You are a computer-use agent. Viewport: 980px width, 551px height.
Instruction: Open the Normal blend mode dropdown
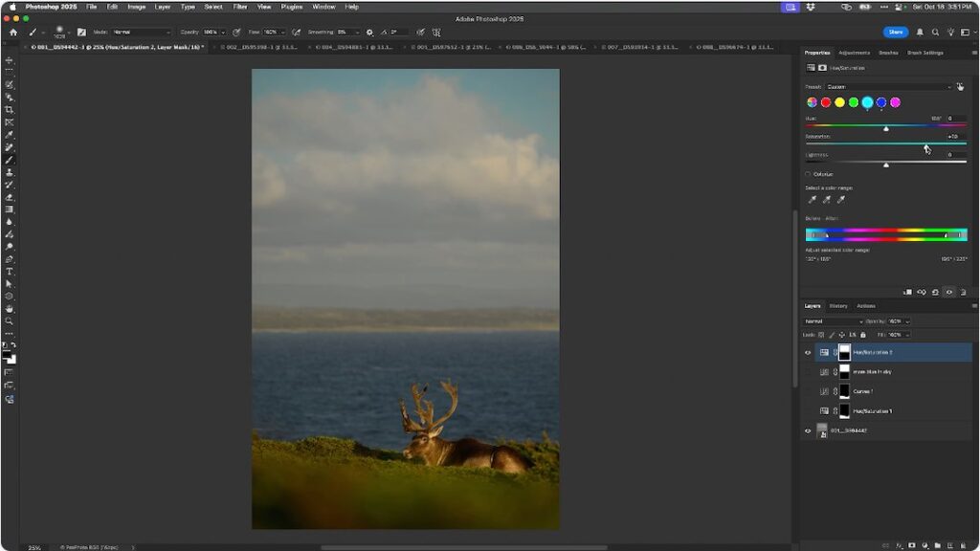pyautogui.click(x=834, y=321)
